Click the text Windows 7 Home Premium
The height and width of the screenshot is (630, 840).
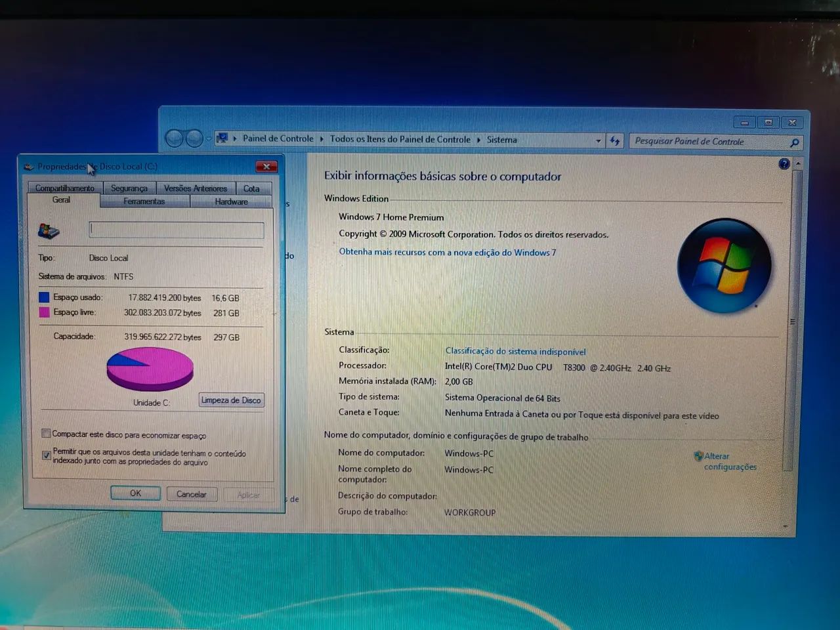pos(391,217)
